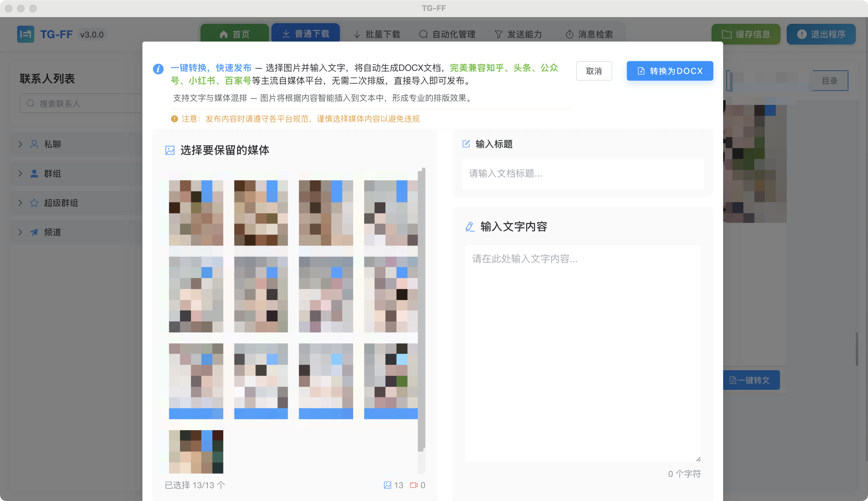Cancel the dialog with 取消 button
Viewport: 868px width, 501px height.
(594, 71)
